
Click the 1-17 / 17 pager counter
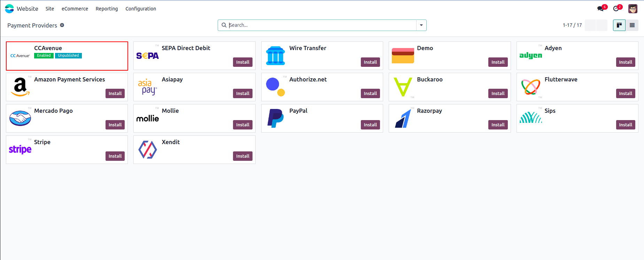(x=572, y=25)
